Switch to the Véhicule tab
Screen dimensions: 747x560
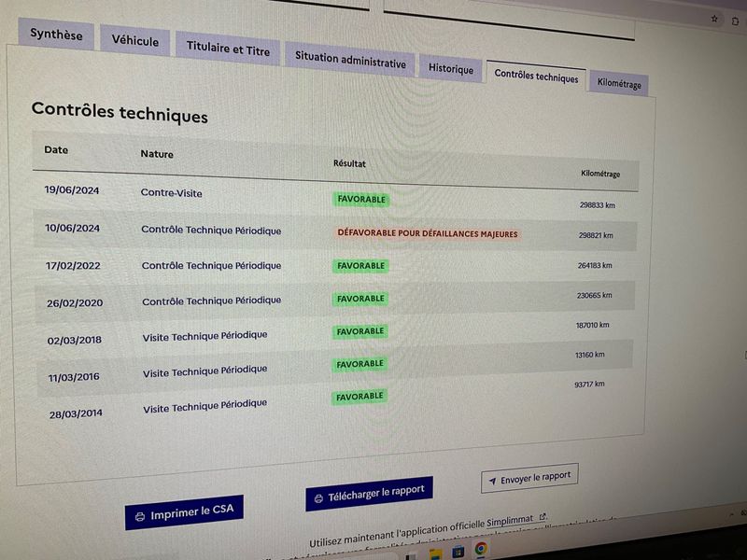(134, 40)
